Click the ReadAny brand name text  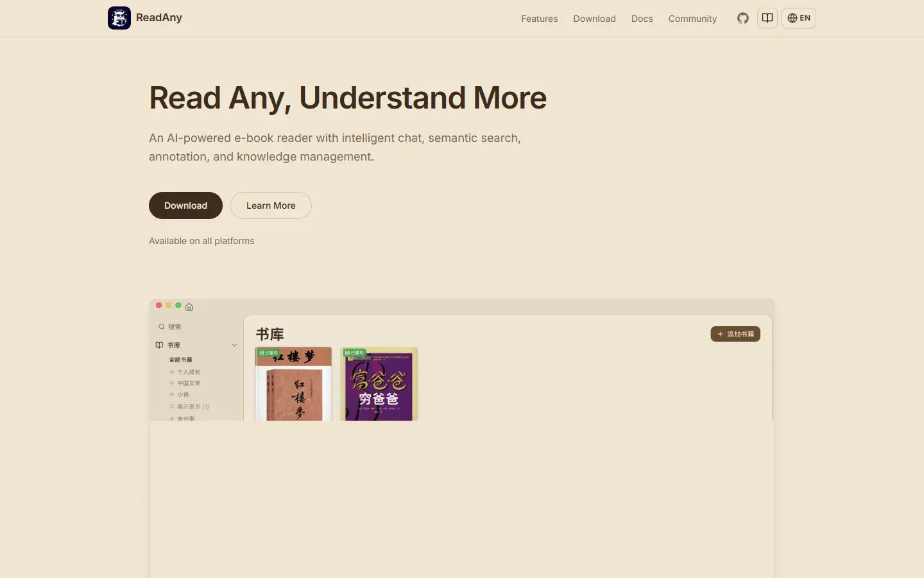point(159,18)
